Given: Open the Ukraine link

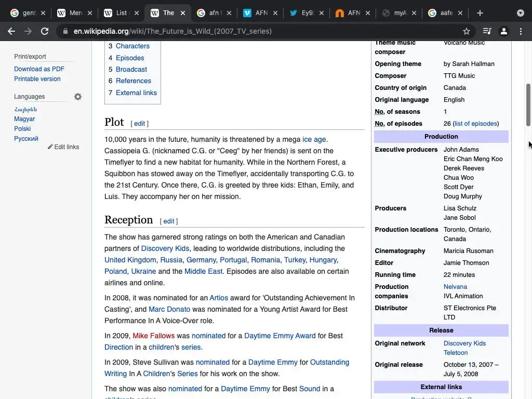Looking at the screenshot, I should point(143,271).
